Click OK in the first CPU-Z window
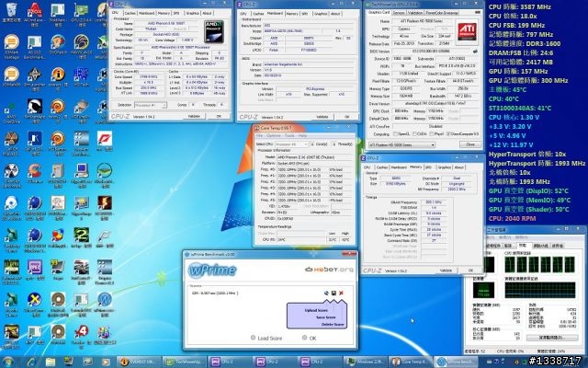Screen dimensions: 588x368 pyautogui.click(x=219, y=117)
